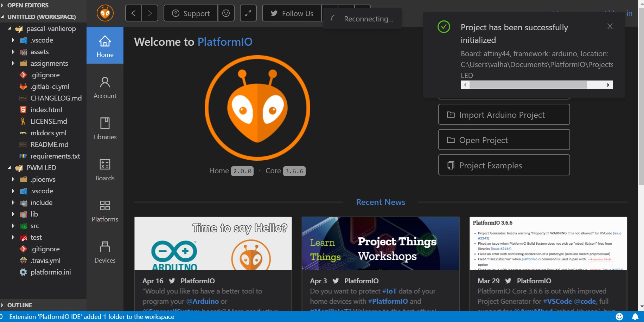Open the Project Things Workshops thumbnail
644x322 pixels.
point(381,244)
